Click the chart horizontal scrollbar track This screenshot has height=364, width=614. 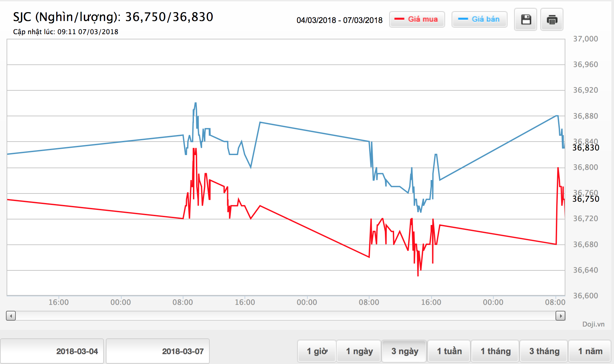click(286, 316)
